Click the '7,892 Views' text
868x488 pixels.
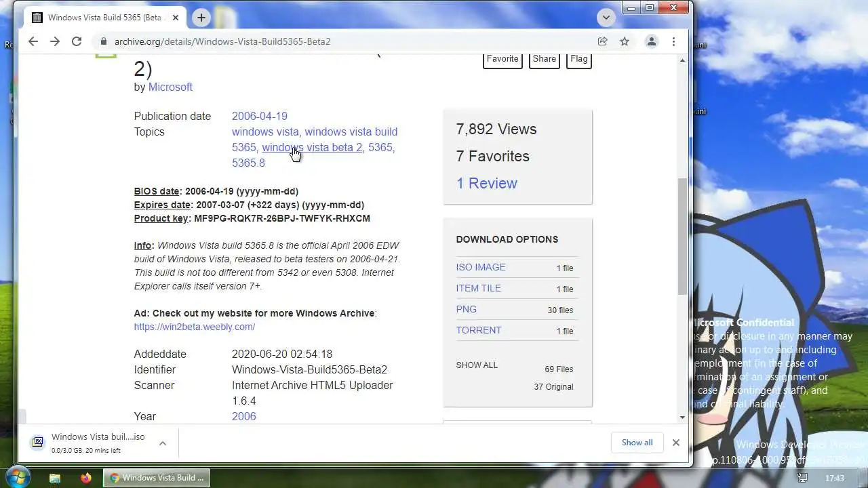point(496,129)
